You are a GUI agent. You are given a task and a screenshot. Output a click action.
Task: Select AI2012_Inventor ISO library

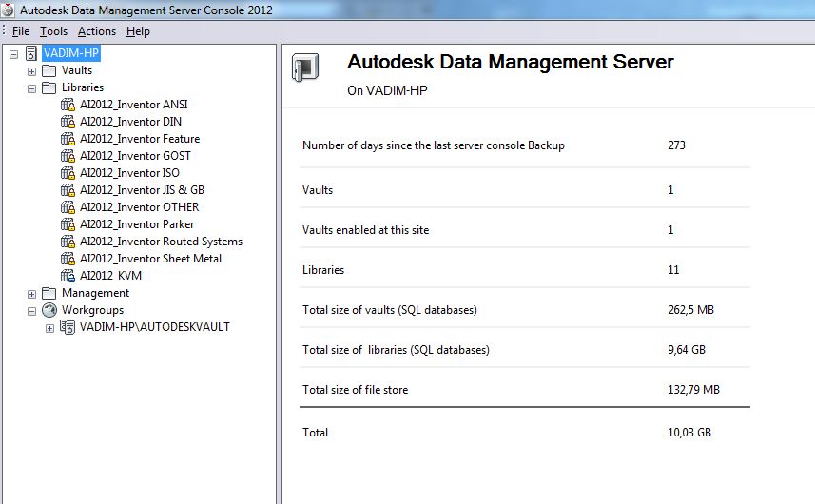click(129, 173)
